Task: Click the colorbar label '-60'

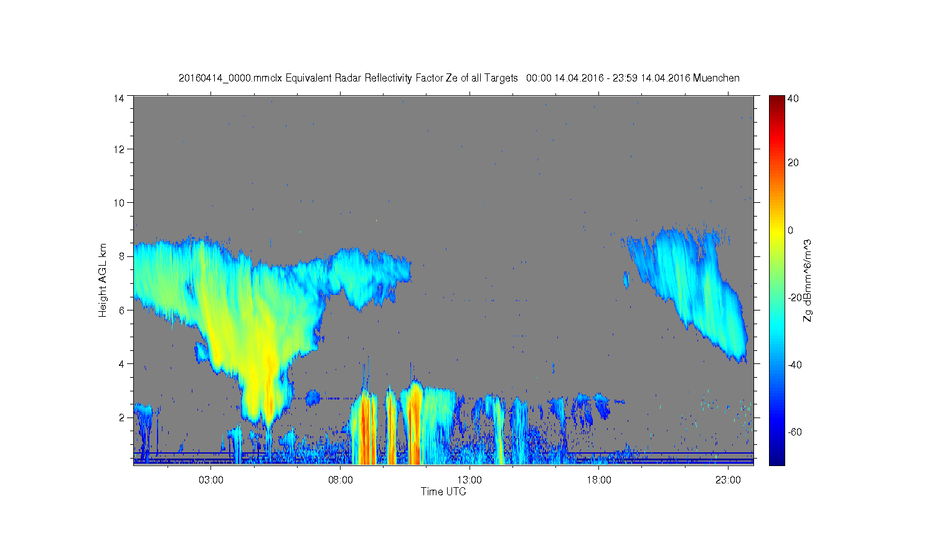Action: coord(795,432)
